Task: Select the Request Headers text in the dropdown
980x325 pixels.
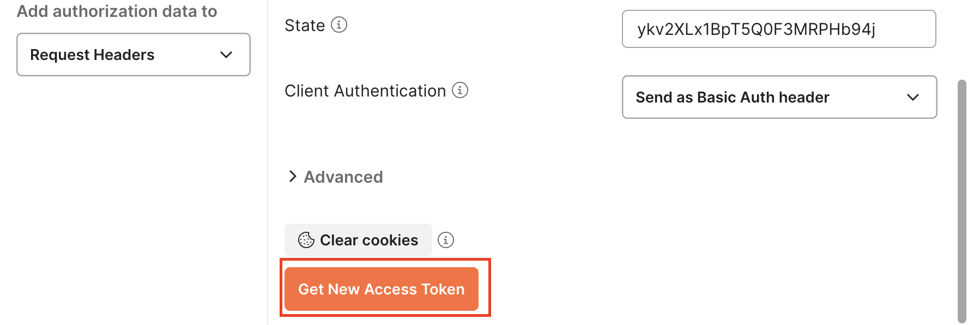Action: [92, 55]
